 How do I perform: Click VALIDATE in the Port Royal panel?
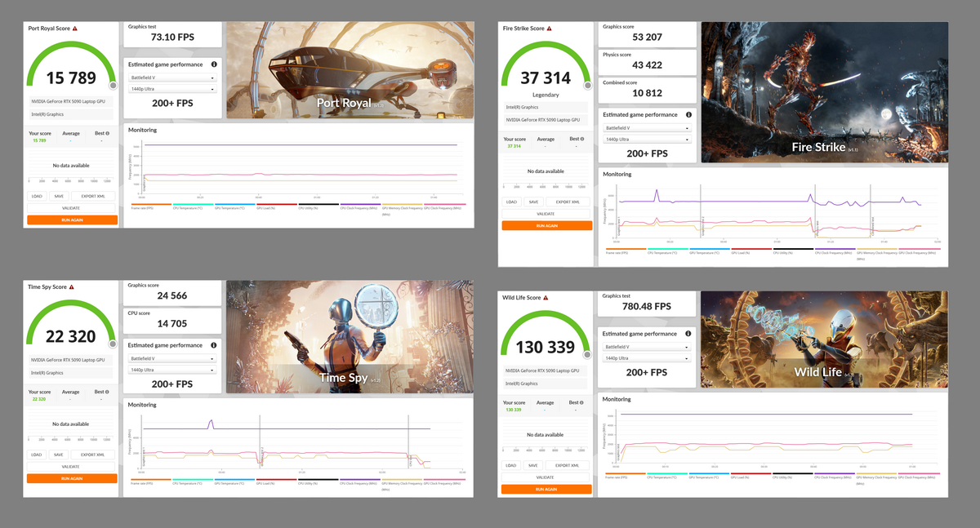pyautogui.click(x=72, y=208)
